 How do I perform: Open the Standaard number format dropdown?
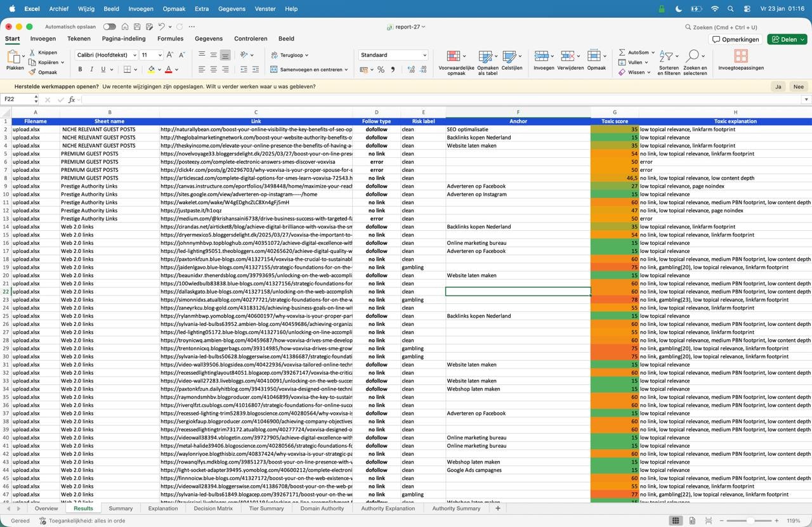point(392,55)
